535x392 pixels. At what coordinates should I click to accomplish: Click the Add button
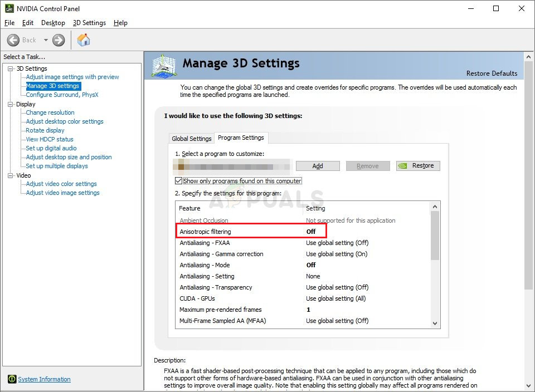(318, 166)
